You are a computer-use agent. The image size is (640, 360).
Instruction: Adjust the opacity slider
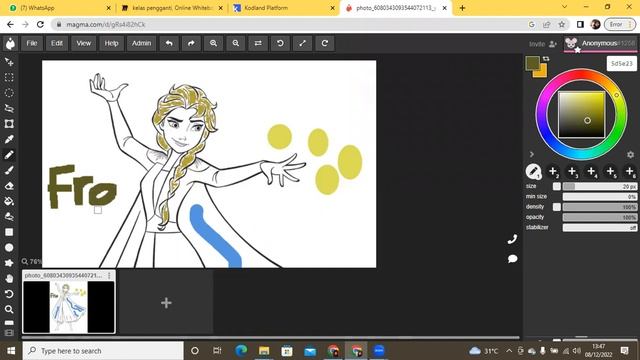600,217
